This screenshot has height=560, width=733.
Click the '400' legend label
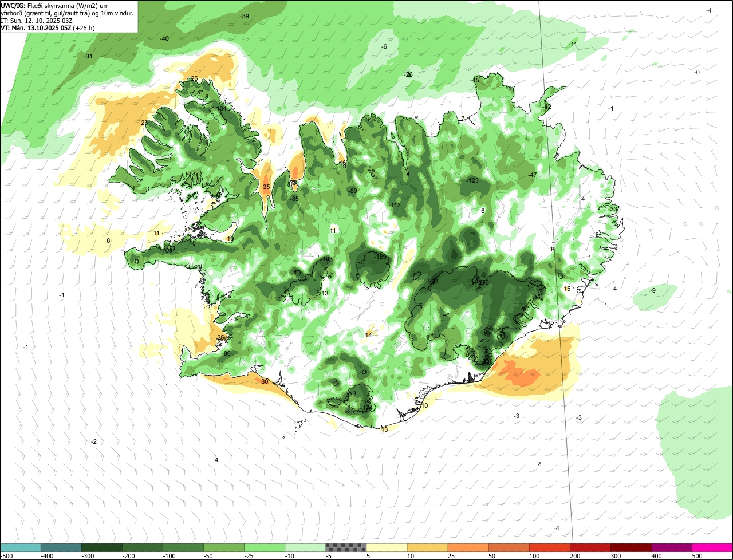(x=656, y=556)
